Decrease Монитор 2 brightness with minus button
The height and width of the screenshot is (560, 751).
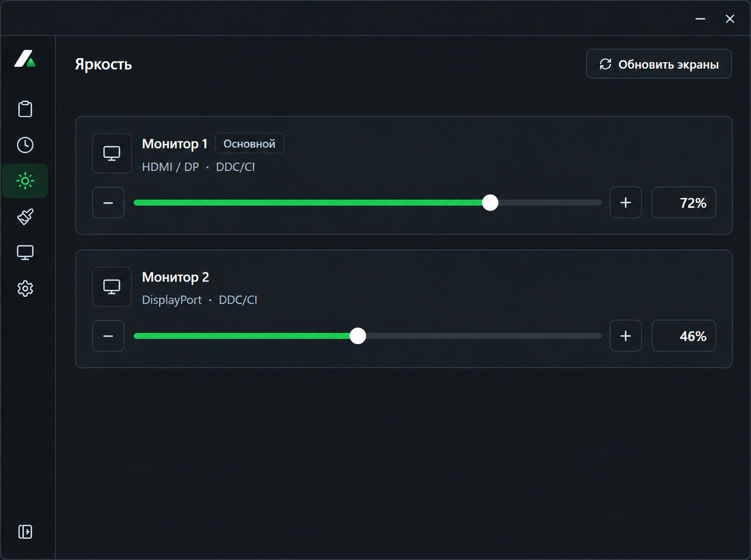pyautogui.click(x=108, y=336)
